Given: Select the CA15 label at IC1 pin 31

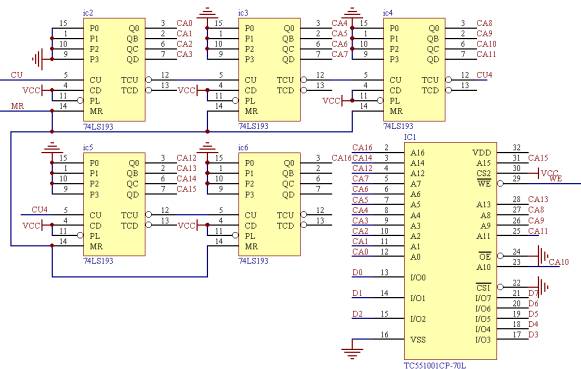Looking at the screenshot, I should coord(538,158).
